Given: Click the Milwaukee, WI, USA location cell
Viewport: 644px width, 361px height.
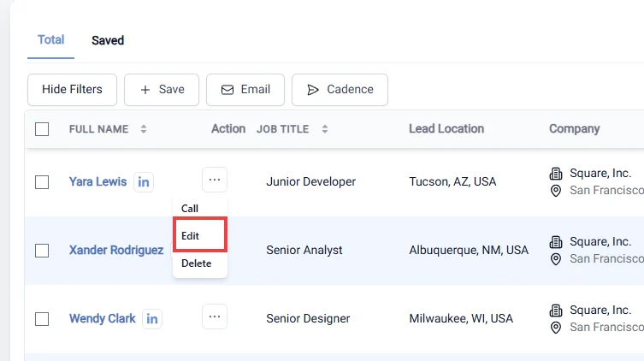Looking at the screenshot, I should tap(461, 318).
